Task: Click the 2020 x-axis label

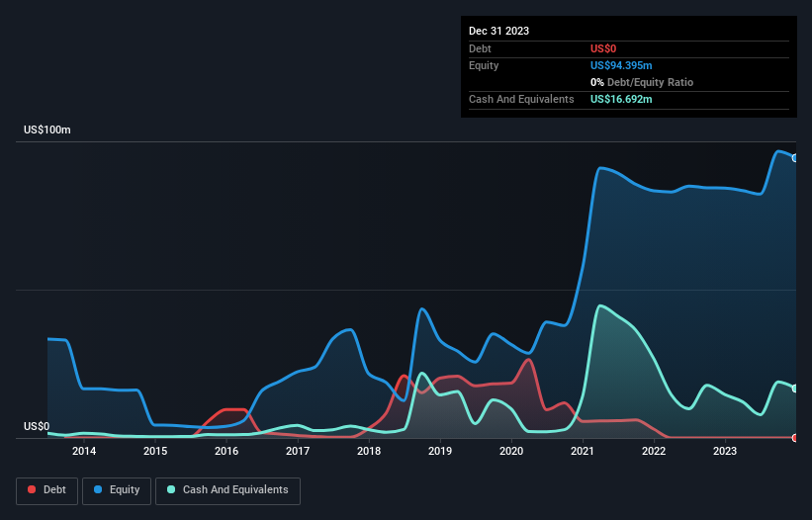Action: click(511, 451)
